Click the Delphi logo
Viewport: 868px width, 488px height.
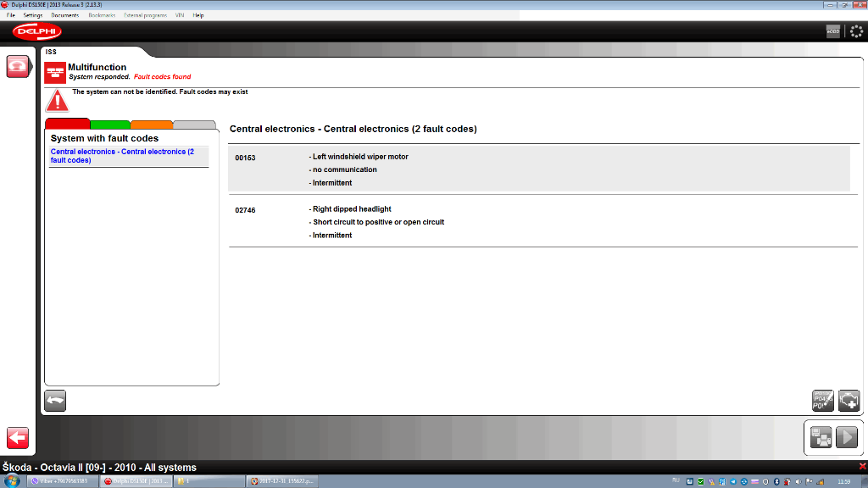point(37,31)
